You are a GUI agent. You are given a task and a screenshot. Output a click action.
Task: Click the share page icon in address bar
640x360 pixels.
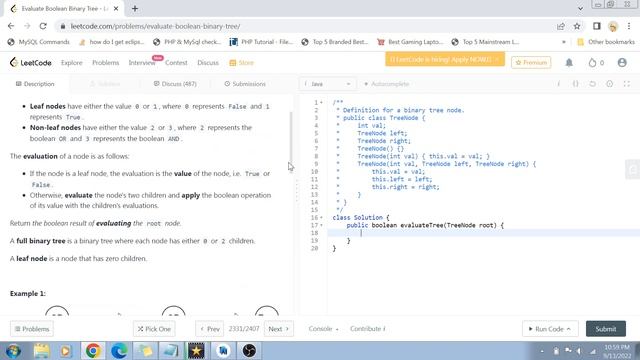(x=561, y=26)
